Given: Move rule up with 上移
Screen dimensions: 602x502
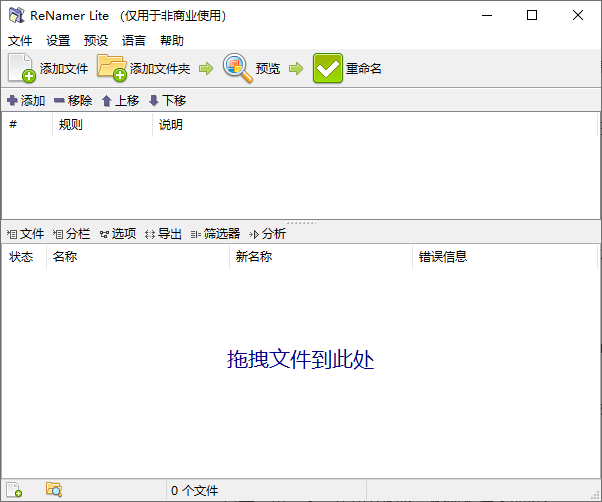Looking at the screenshot, I should pyautogui.click(x=120, y=101).
